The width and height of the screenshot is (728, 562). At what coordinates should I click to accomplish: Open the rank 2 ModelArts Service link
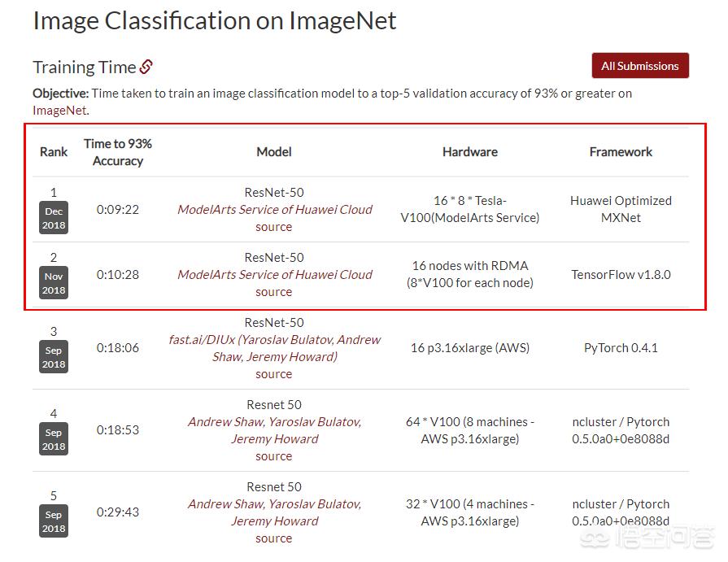click(x=274, y=275)
